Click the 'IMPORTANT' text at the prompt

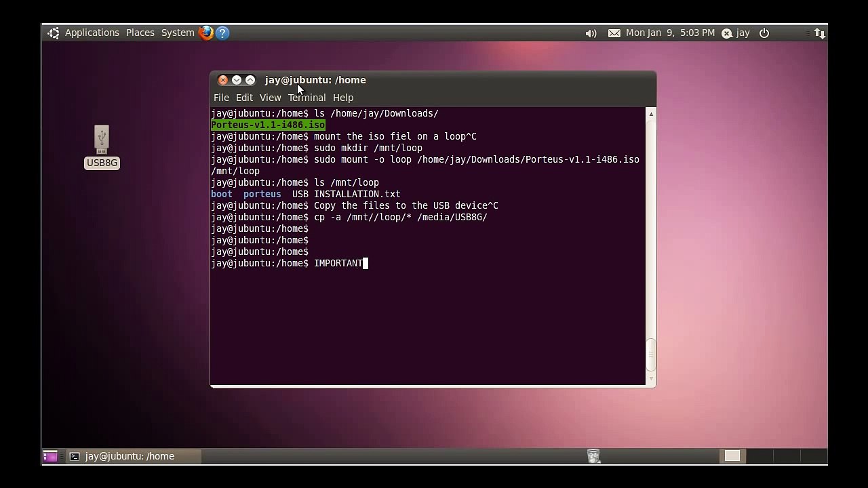click(338, 263)
